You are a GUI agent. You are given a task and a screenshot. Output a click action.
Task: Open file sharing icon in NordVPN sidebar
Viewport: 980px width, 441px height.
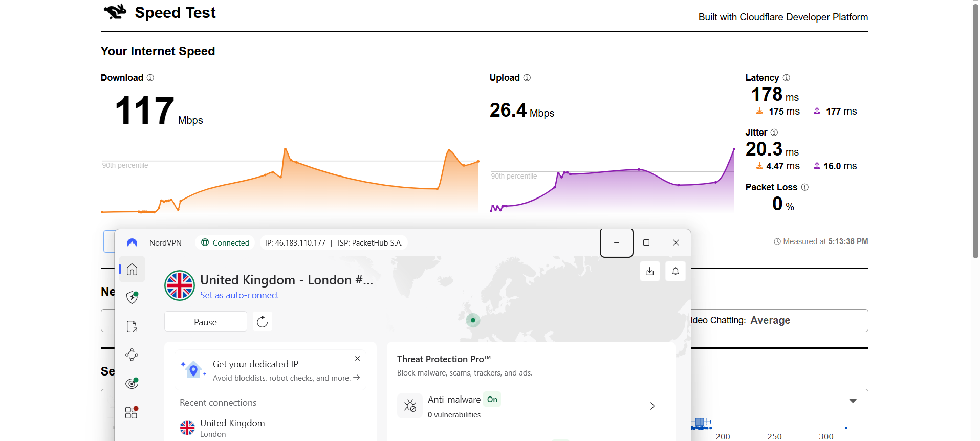132,326
